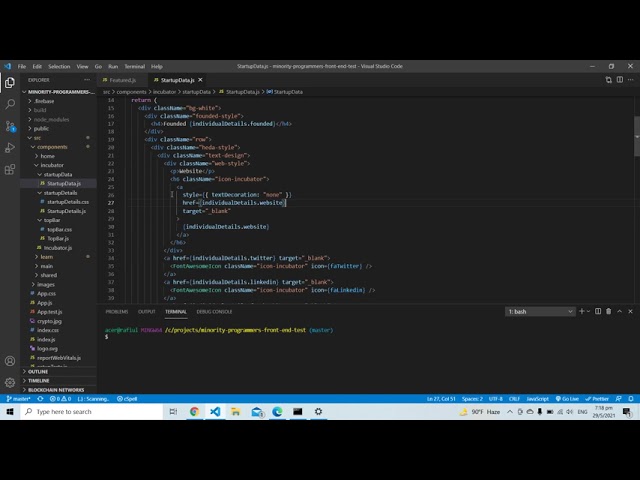Close the terminal panel
The width and height of the screenshot is (640, 480).
[630, 311]
